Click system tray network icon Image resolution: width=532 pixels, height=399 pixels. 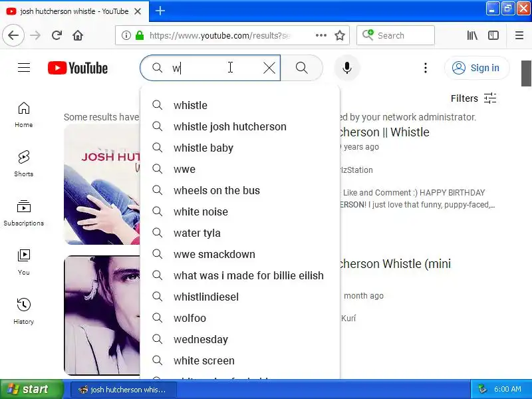point(482,389)
